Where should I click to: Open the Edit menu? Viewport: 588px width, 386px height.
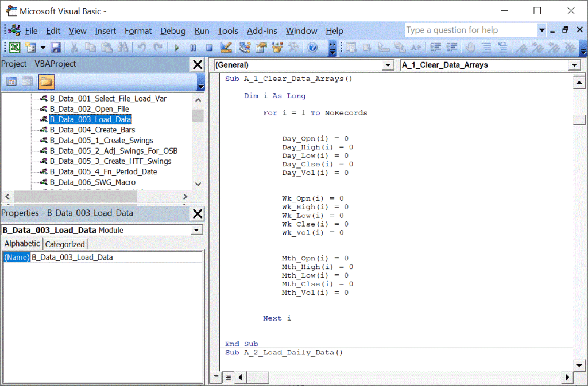(53, 31)
